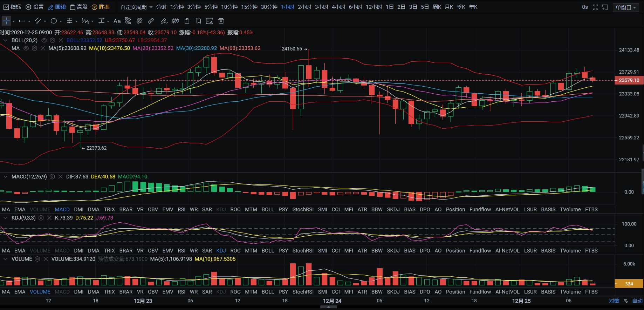The image size is (644, 310).
Task: Hide the MA lines using eye icon
Action: pos(26,48)
